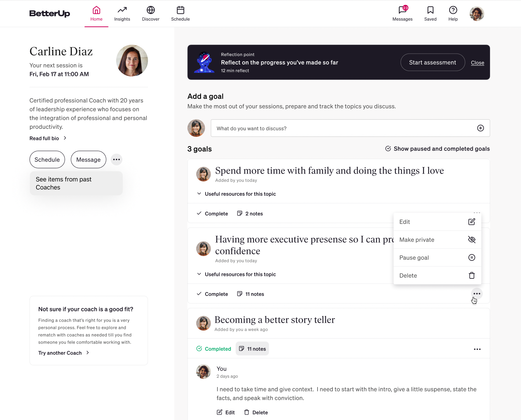Click the avatar beside the family time goal
Screen dimensions: 521x420
click(x=203, y=174)
